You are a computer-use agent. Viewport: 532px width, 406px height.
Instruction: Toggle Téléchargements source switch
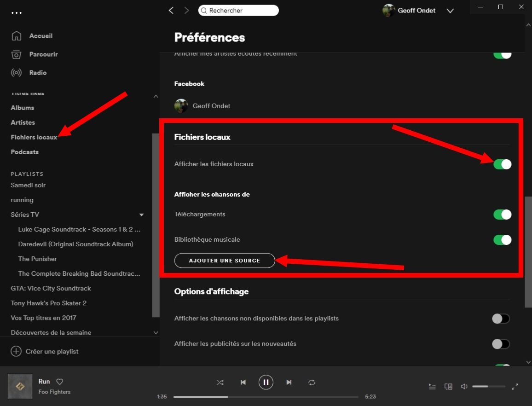point(502,215)
